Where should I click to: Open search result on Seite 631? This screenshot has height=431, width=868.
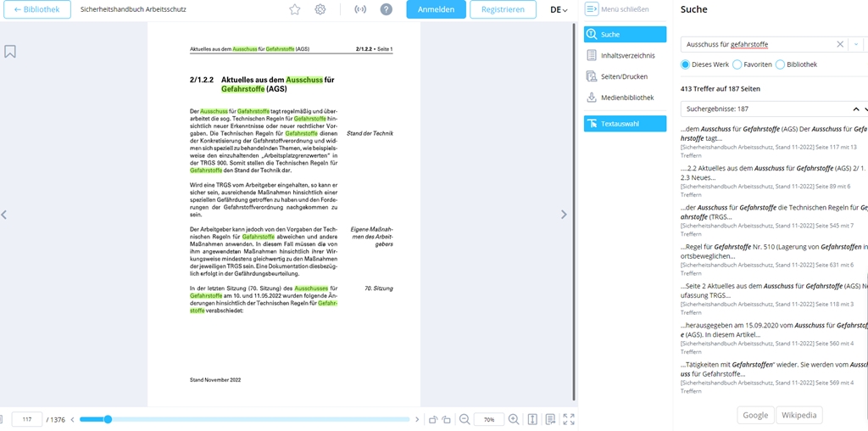(x=774, y=260)
